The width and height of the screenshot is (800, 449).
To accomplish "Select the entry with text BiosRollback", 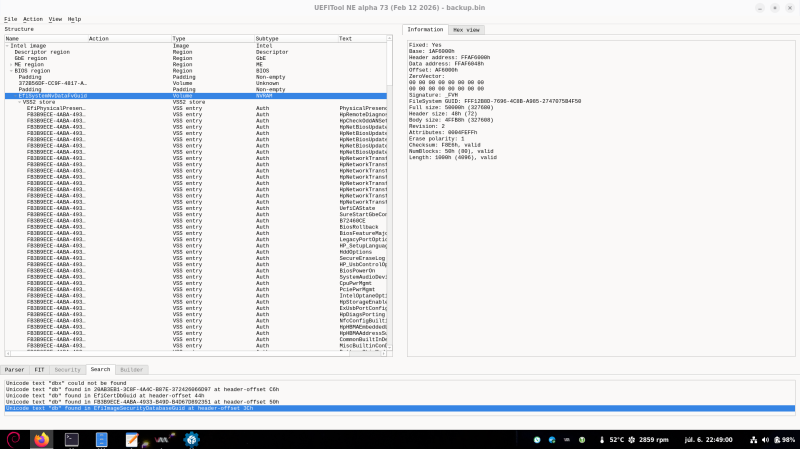I will (195, 227).
